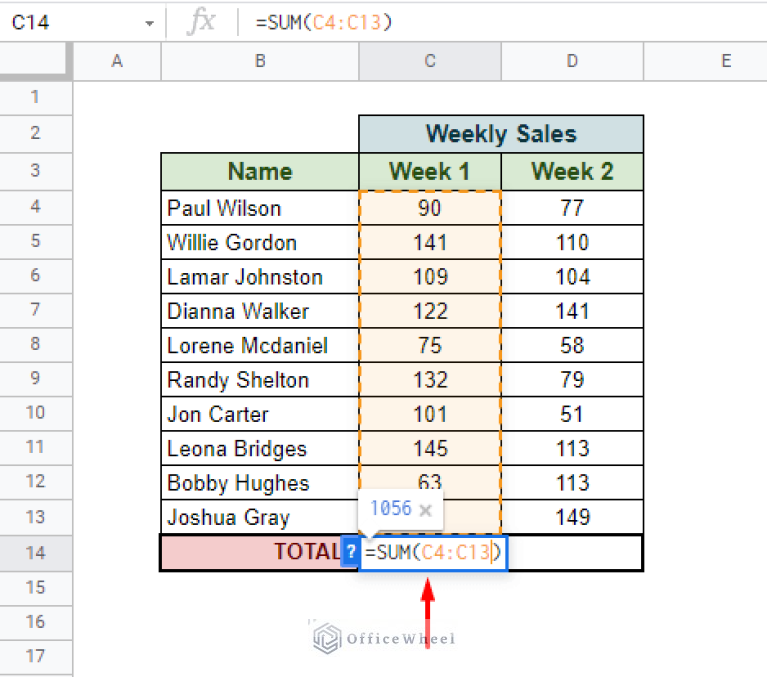Screen dimensions: 767x677
Task: Select the Paul Wilson name cell
Action: pyautogui.click(x=260, y=208)
